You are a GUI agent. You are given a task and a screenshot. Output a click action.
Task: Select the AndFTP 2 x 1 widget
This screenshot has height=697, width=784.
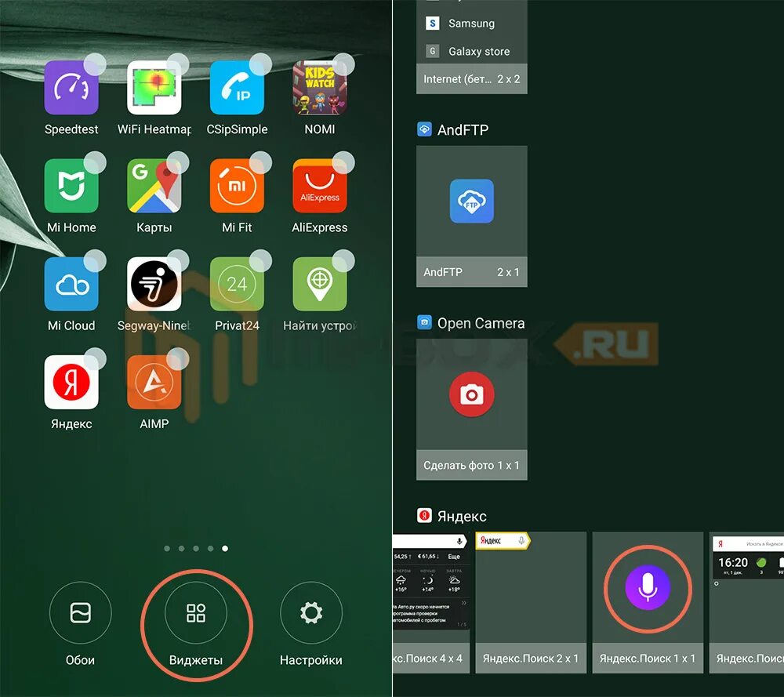click(471, 216)
